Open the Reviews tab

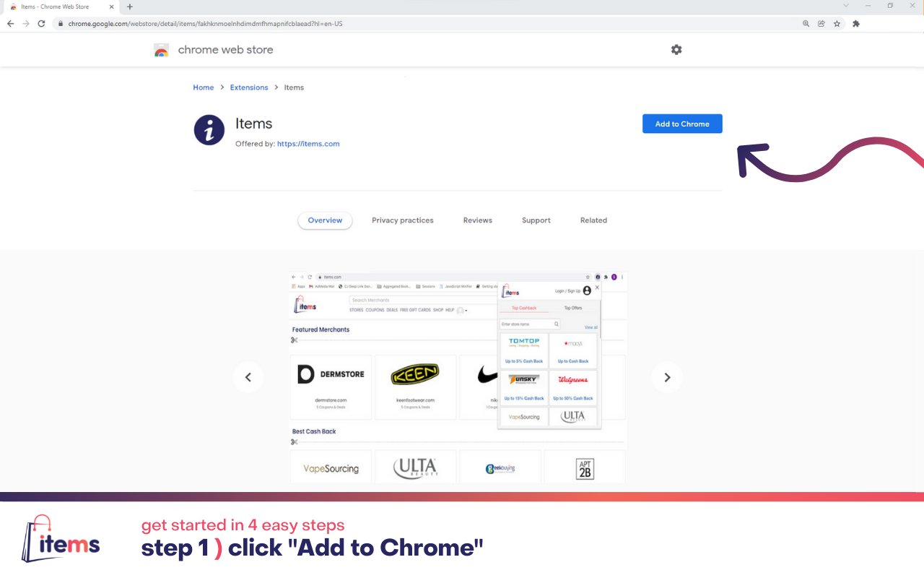click(478, 220)
